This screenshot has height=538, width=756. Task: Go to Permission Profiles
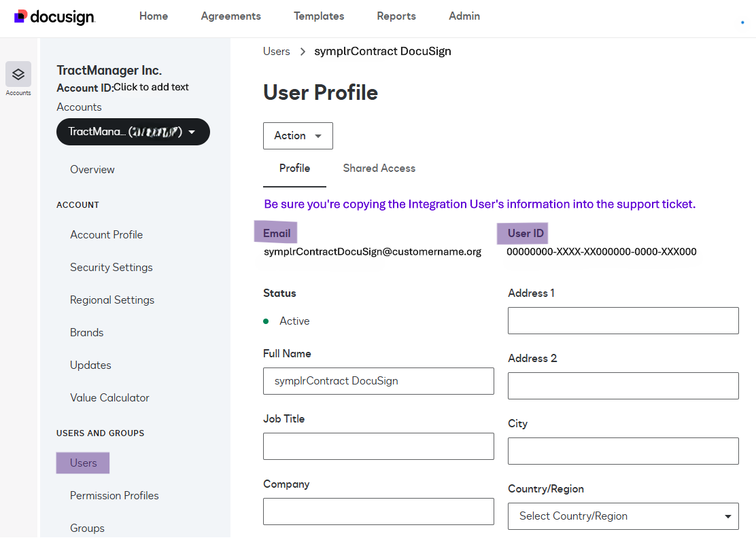114,495
